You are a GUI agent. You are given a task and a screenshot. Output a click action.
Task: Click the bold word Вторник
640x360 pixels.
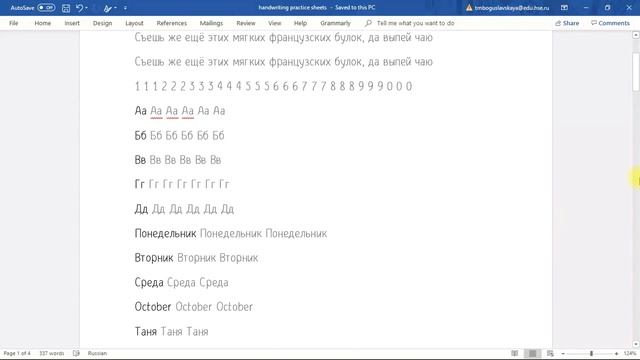click(154, 258)
